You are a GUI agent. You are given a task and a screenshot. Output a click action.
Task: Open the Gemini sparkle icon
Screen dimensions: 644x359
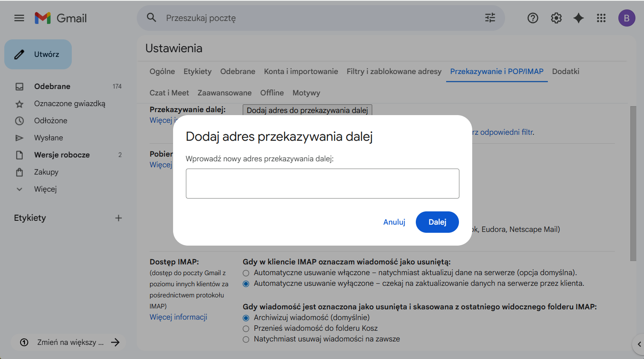tap(578, 18)
